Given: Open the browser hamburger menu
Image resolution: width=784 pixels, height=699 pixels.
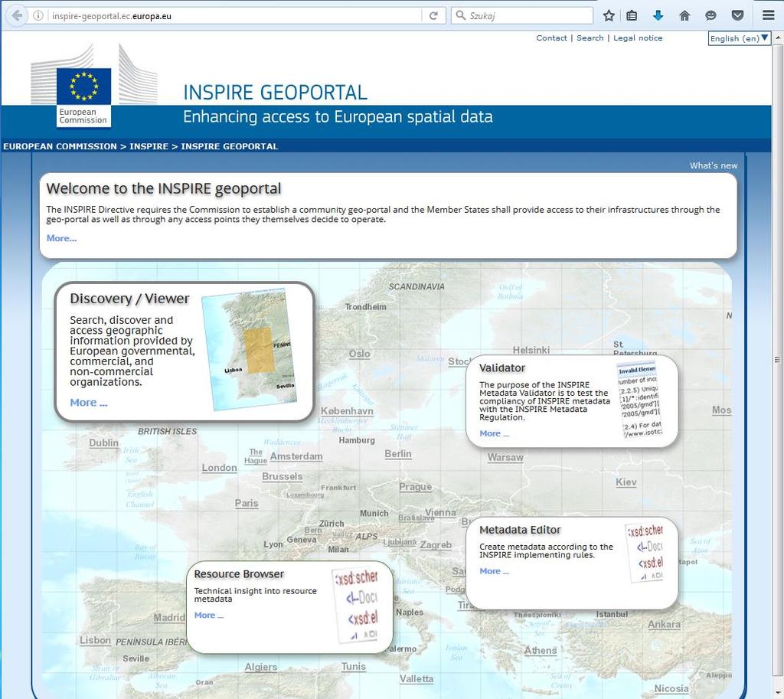Looking at the screenshot, I should pyautogui.click(x=769, y=15).
